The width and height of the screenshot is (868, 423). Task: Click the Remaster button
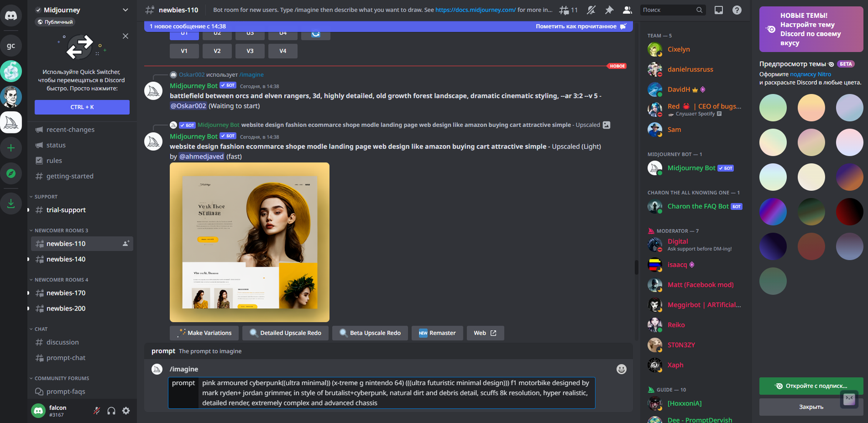click(x=437, y=333)
